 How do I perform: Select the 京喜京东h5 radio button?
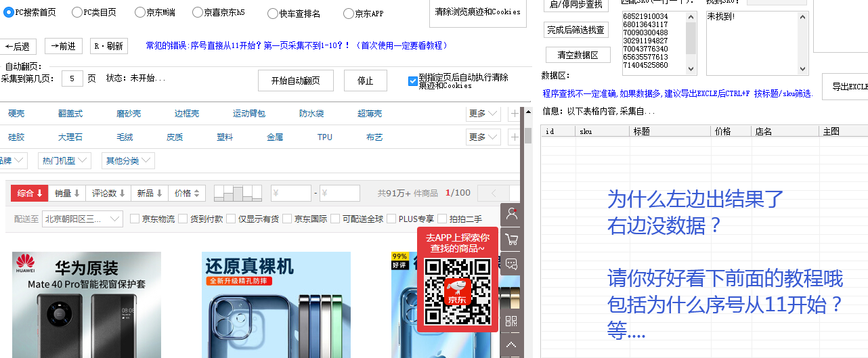click(197, 12)
